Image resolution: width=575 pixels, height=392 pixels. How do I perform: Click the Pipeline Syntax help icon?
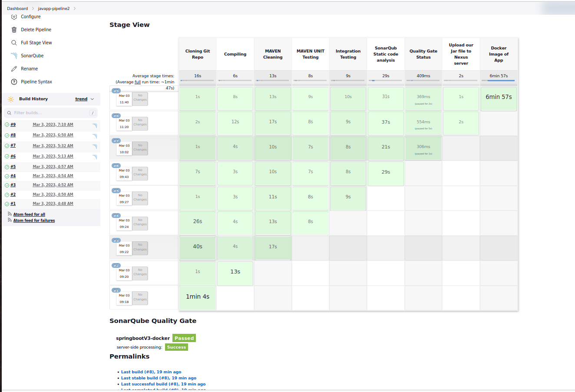point(14,82)
